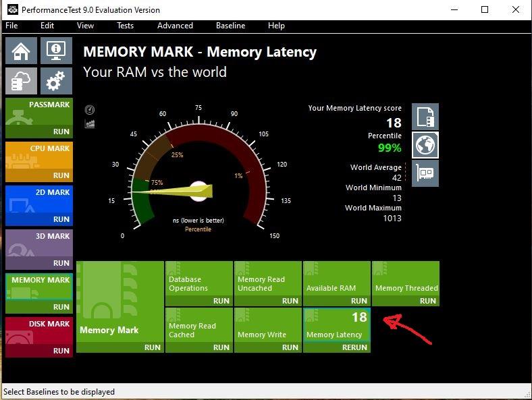
Task: Run the Memory Threaded test
Action: click(428, 301)
